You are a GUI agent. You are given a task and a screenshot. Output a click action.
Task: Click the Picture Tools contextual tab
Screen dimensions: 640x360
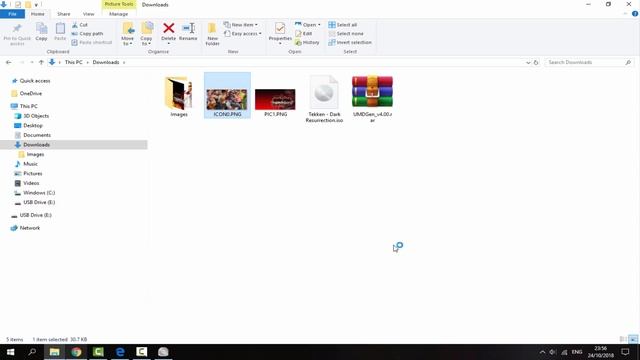pyautogui.click(x=119, y=4)
